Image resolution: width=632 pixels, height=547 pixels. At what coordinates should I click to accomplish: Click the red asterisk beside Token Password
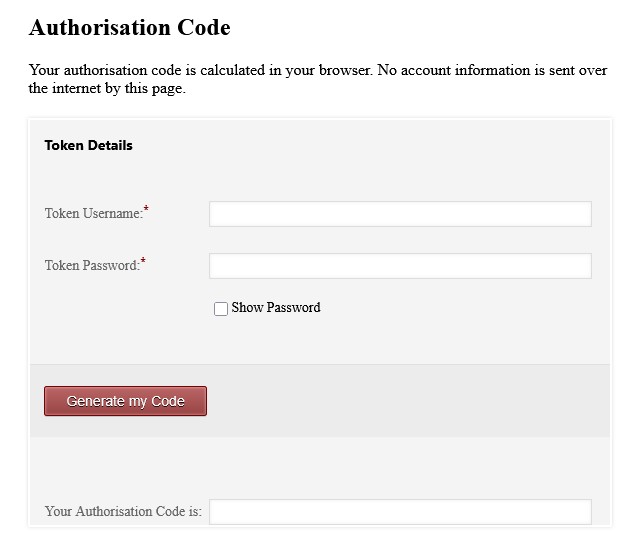click(143, 263)
